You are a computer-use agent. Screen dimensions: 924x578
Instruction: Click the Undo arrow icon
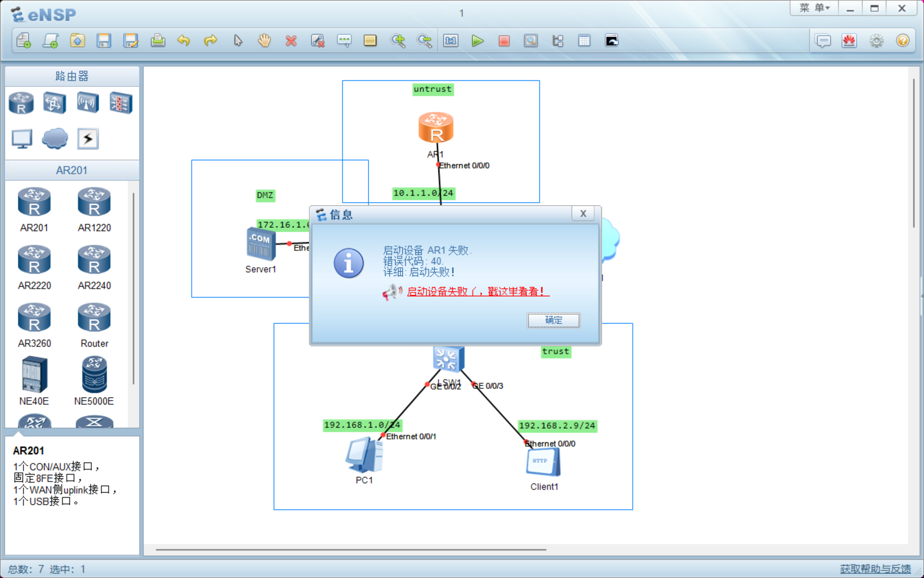point(183,41)
